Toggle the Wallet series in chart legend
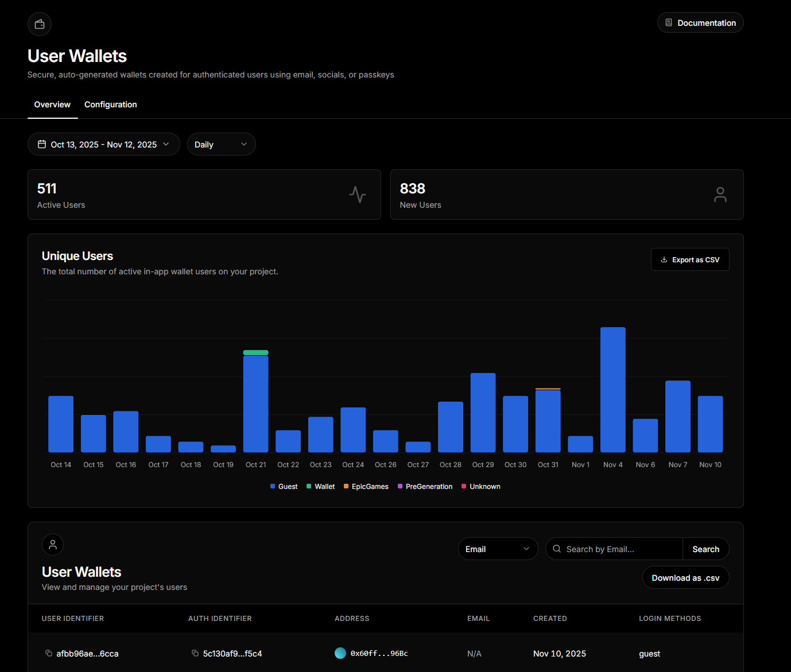Screen dimensions: 791x672 tap(321, 487)
